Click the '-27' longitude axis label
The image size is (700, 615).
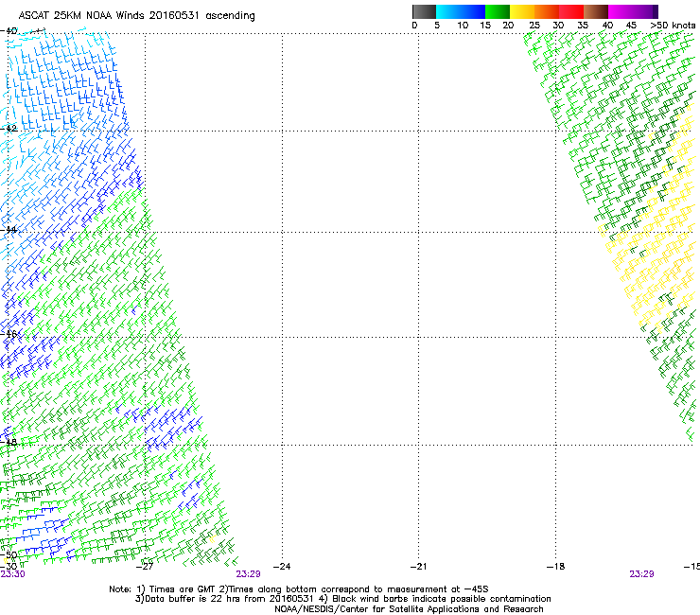145,567
